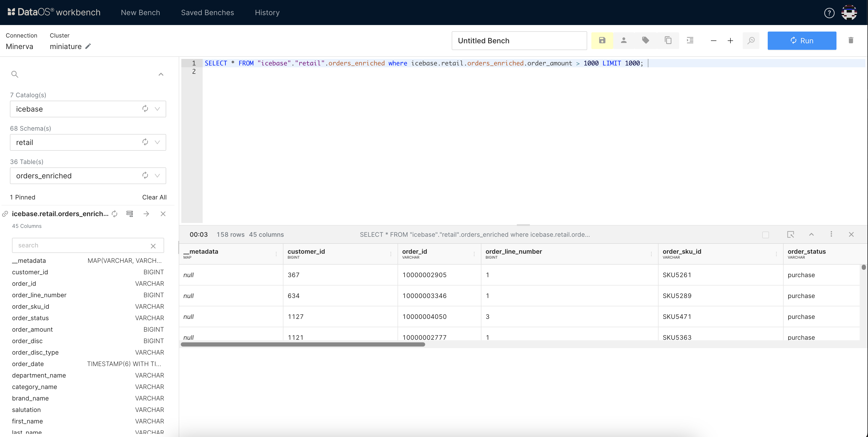The height and width of the screenshot is (437, 868).
Task: Open the orders_enriched table dropdown
Action: [x=157, y=176]
